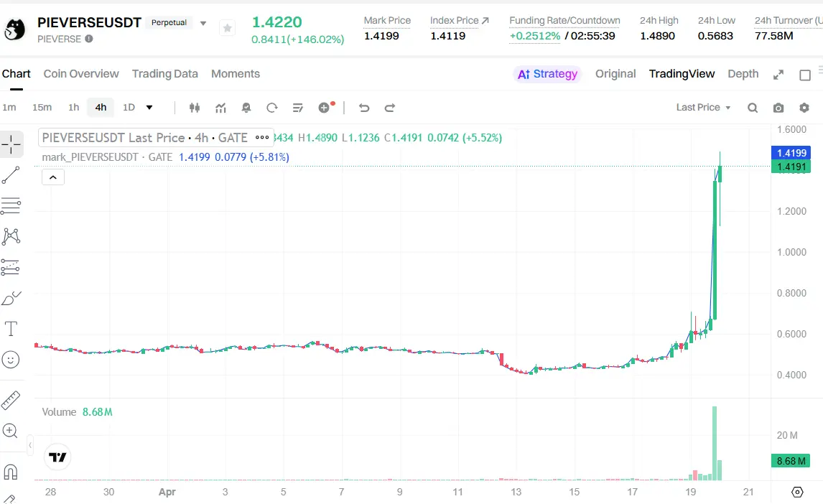
Task: Open the Moments tab
Action: 235,74
